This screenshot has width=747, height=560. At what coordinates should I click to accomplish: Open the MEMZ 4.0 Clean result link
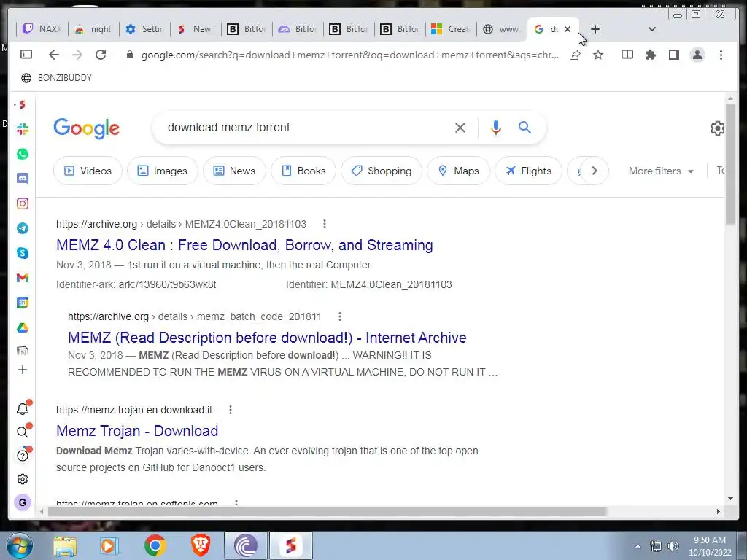(x=244, y=245)
